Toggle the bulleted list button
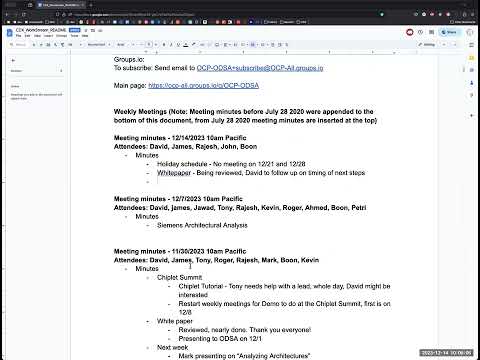This screenshot has height=360, width=480. coord(253,44)
